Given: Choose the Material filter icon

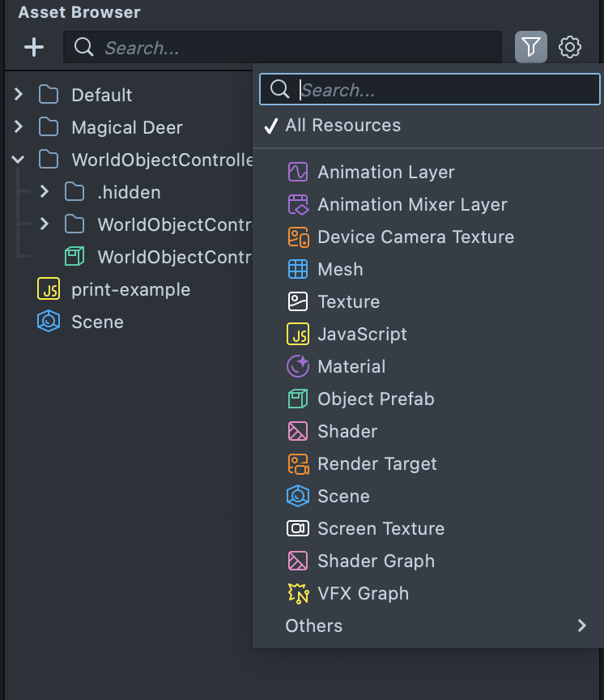Looking at the screenshot, I should pos(298,367).
